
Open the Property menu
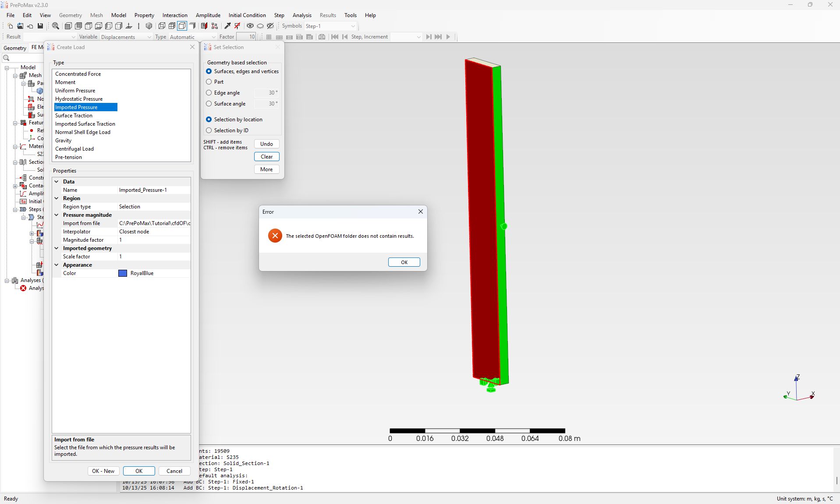click(x=144, y=15)
